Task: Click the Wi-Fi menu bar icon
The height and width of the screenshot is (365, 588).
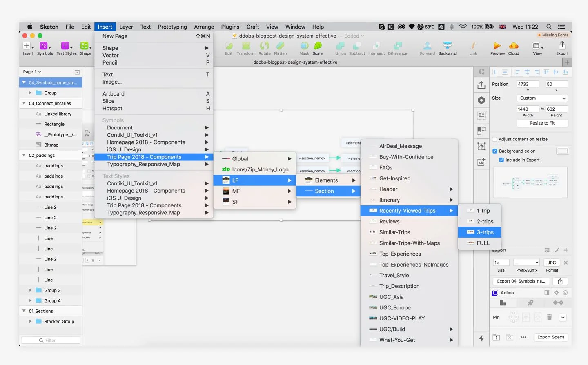Action: pyautogui.click(x=463, y=27)
